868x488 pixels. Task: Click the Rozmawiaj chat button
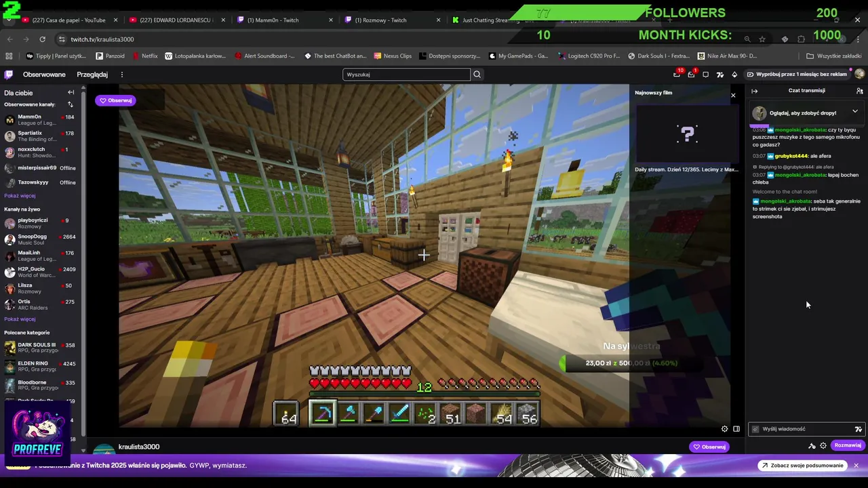click(x=848, y=445)
